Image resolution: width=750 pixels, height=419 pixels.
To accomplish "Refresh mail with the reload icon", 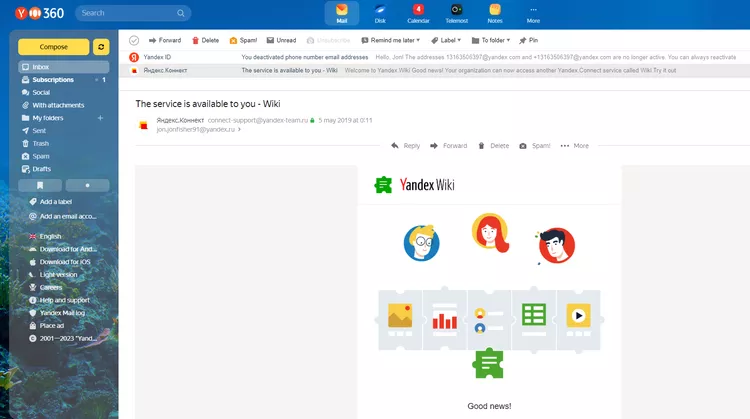I will [x=101, y=47].
